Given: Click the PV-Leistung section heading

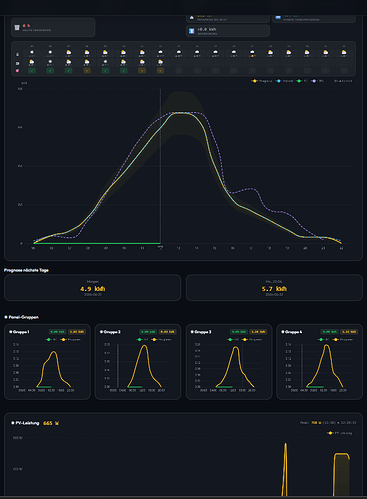Looking at the screenshot, I should point(25,423).
